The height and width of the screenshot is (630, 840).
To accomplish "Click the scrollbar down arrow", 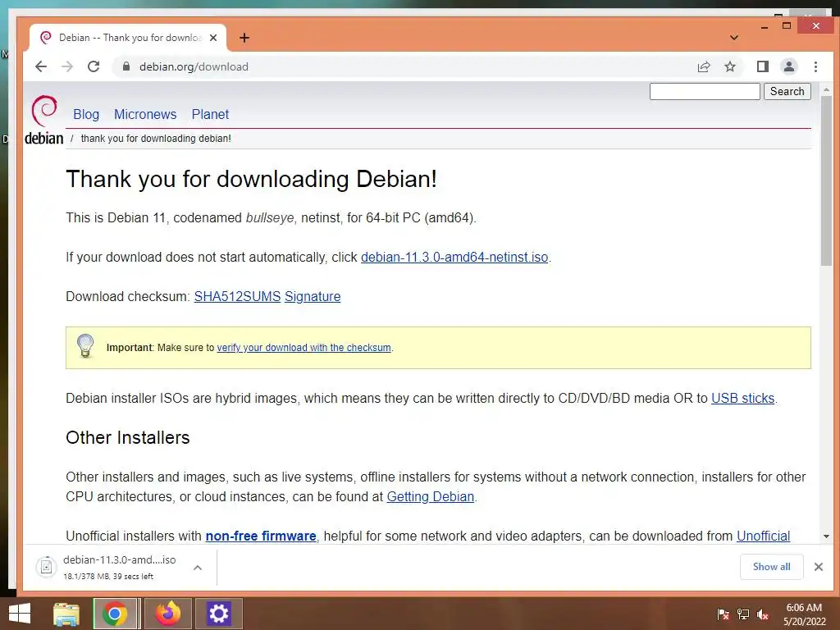I will [826, 536].
